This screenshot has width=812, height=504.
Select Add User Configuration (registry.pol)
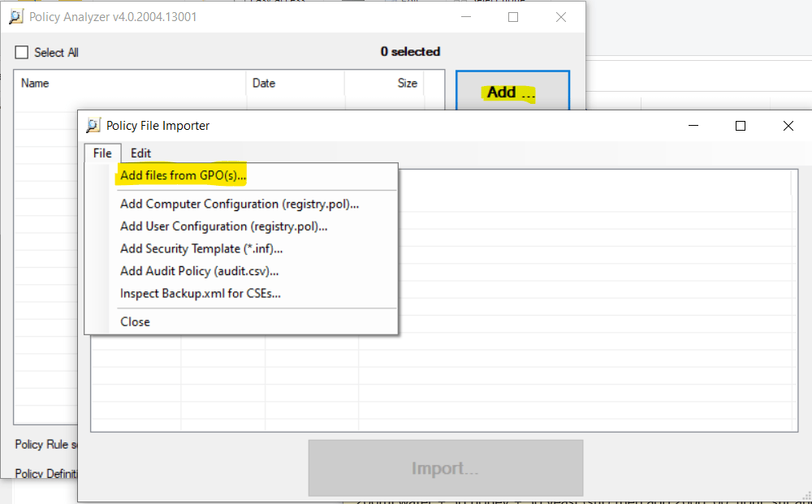(223, 226)
